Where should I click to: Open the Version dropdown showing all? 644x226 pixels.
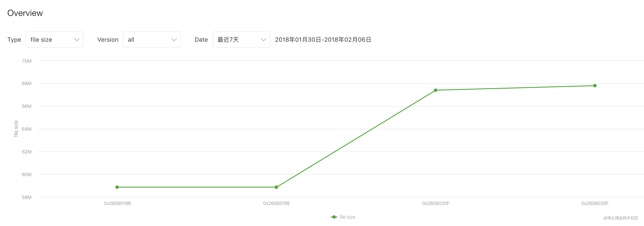coord(152,39)
